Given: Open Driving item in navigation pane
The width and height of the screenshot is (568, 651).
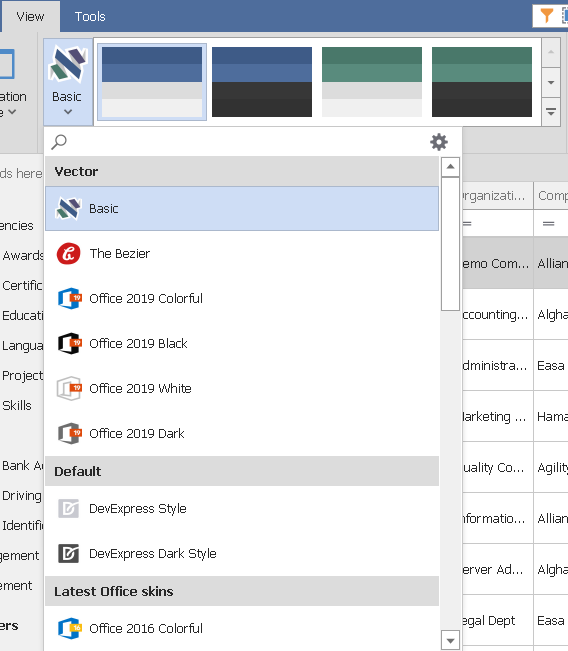Looking at the screenshot, I should [x=22, y=495].
